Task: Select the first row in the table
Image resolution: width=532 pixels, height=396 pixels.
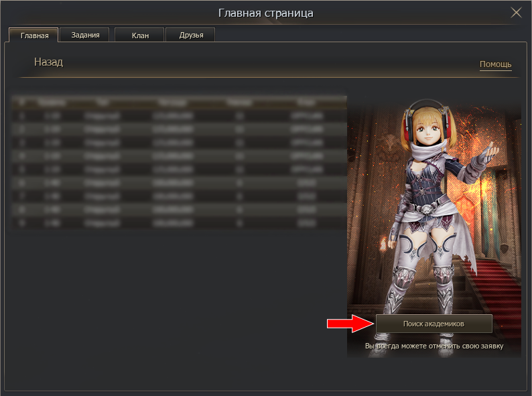Action: pos(179,115)
